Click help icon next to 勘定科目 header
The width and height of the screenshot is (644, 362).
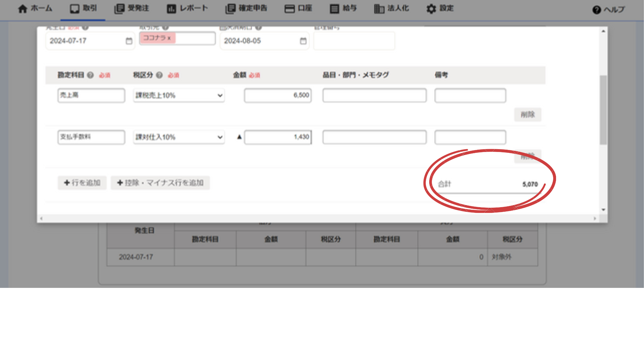click(90, 75)
